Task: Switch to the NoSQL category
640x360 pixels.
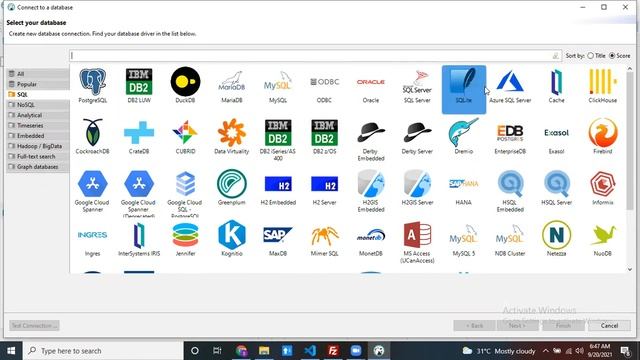Action: 38,105
